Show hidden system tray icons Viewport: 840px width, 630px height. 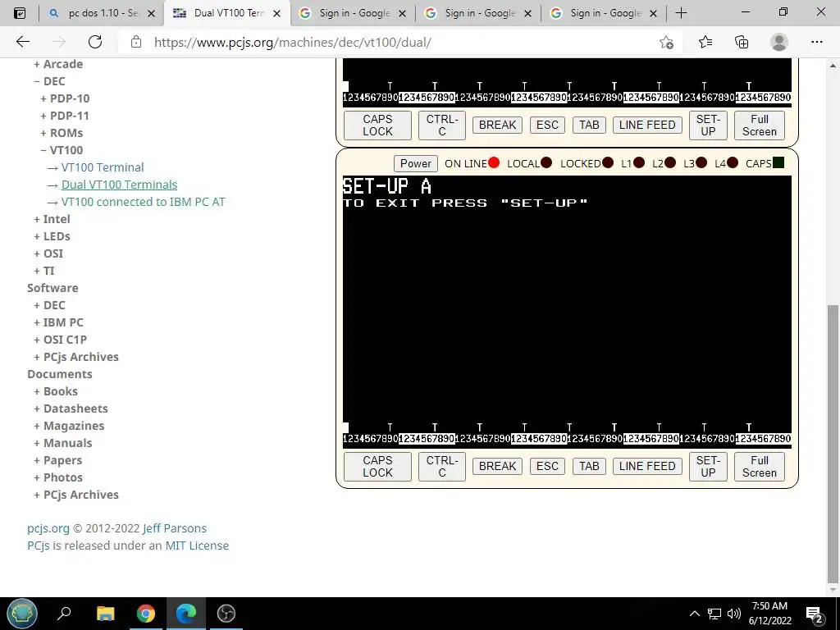click(x=694, y=614)
